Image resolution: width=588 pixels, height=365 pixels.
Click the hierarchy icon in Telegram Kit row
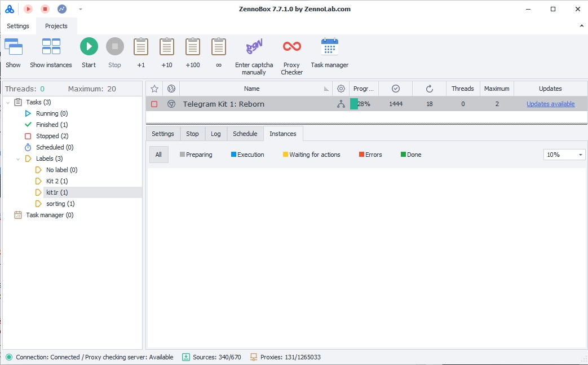[x=341, y=104]
